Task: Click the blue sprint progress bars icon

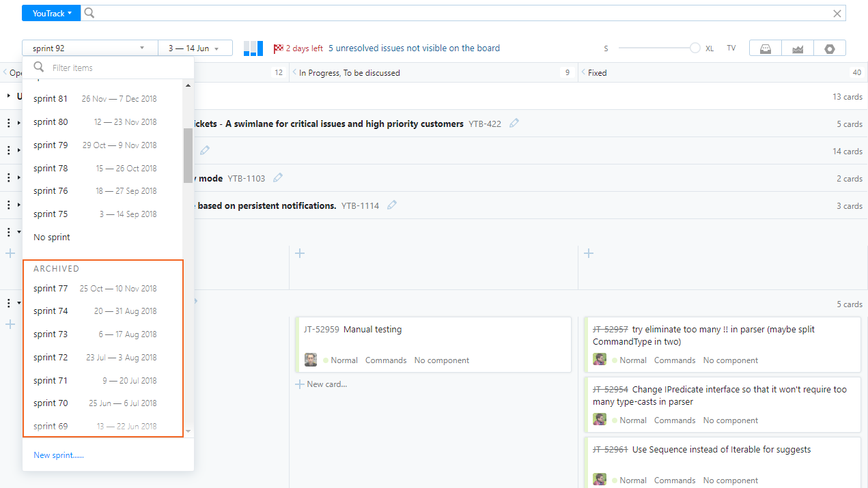Action: tap(253, 48)
